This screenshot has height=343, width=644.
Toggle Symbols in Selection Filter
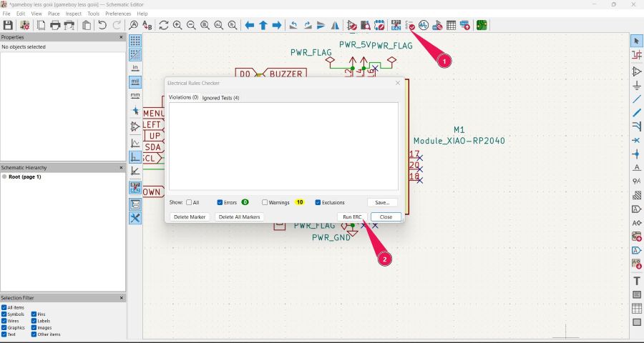4,314
